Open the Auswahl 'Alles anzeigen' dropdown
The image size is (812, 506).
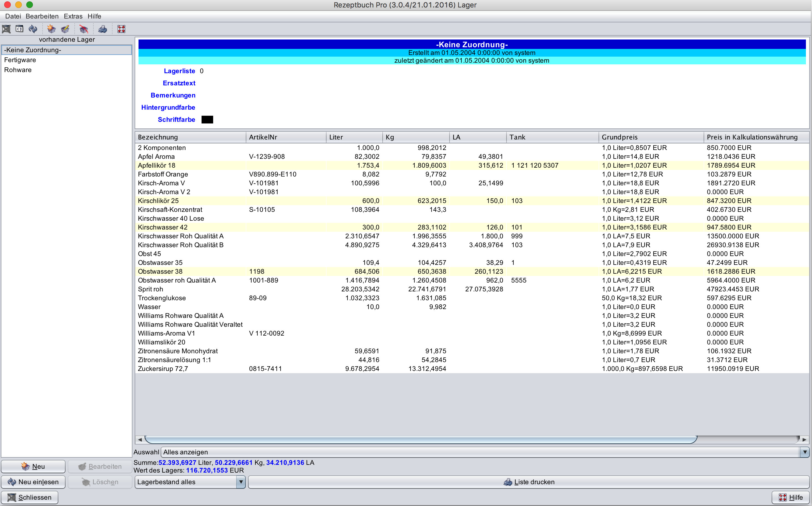tap(805, 452)
